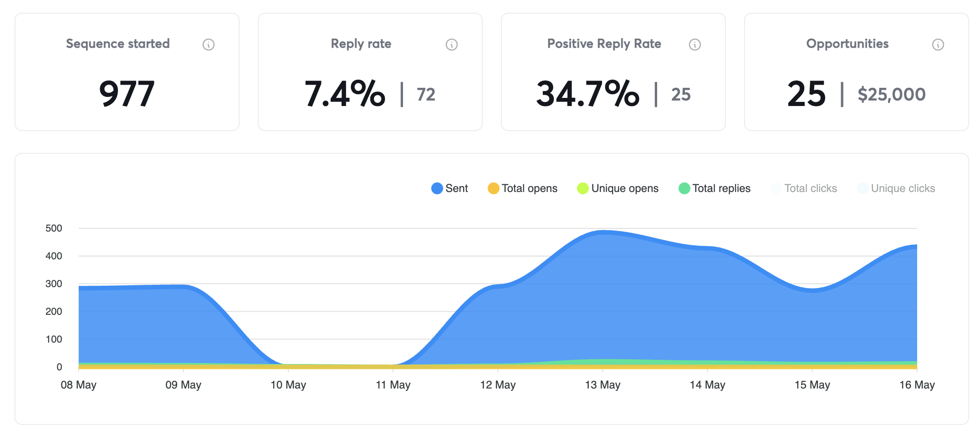Screen dimensions: 980x434
Task: Click the info icon beside Reply rate
Action: (x=452, y=44)
